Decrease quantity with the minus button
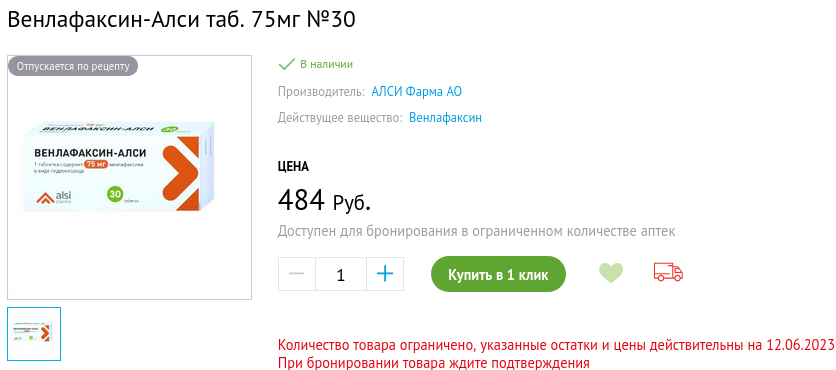 297,274
